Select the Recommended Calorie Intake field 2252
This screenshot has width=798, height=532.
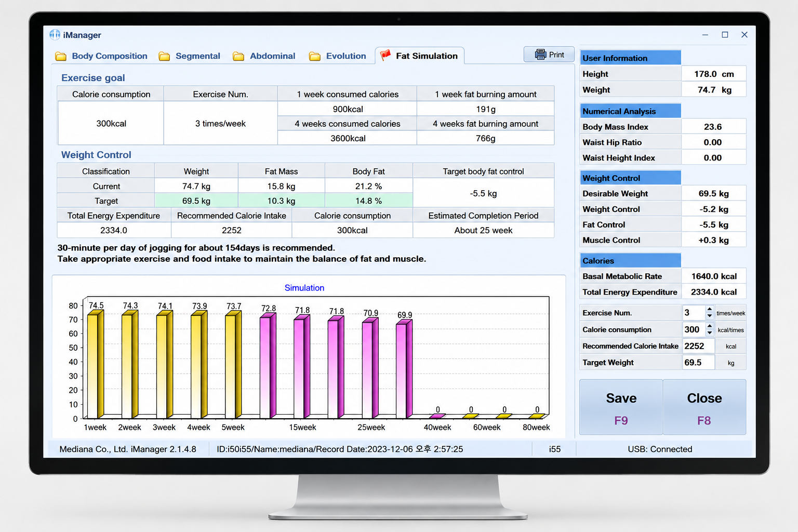pos(698,346)
